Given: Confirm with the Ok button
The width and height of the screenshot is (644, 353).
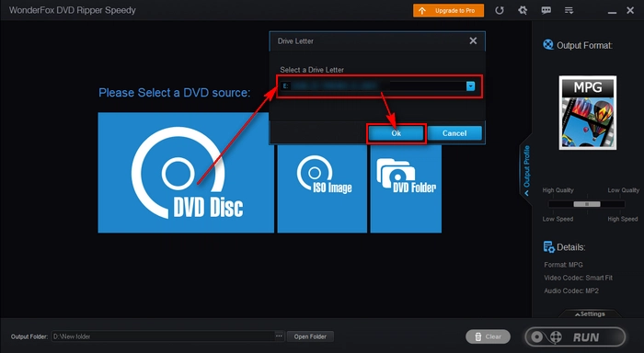Looking at the screenshot, I should click(x=396, y=133).
